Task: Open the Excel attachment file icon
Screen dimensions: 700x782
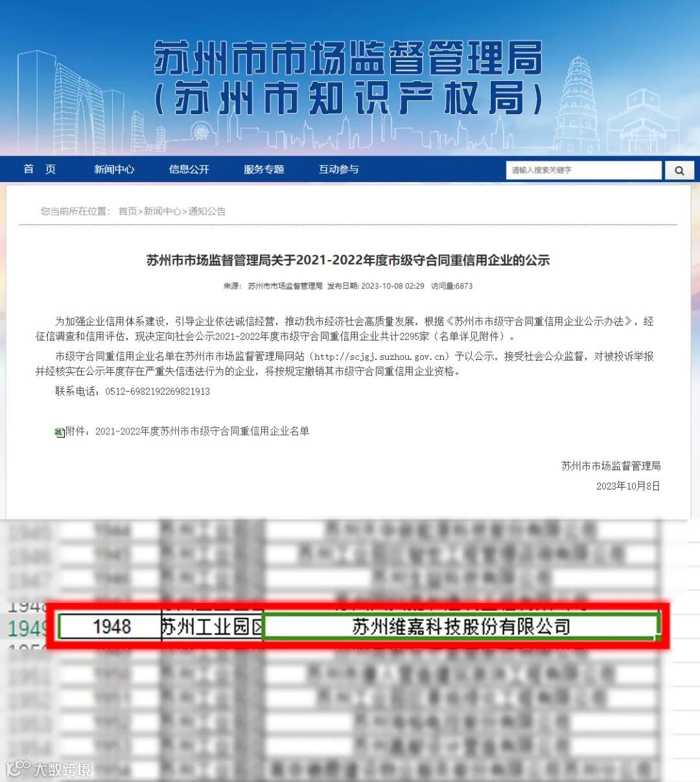Action: (60, 432)
